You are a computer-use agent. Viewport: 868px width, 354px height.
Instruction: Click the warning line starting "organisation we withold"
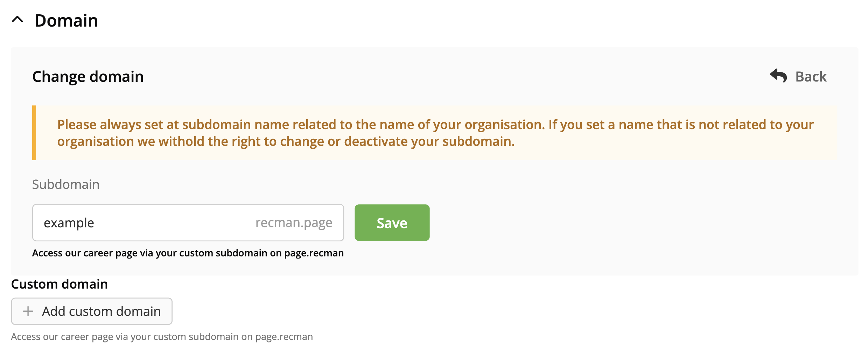point(286,141)
